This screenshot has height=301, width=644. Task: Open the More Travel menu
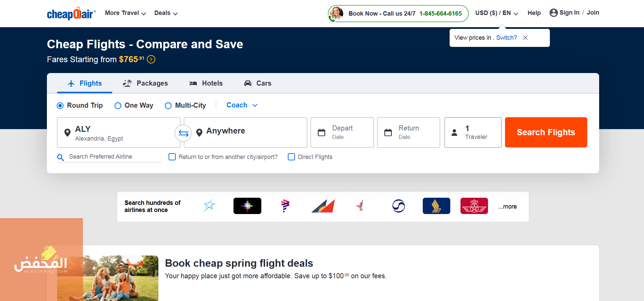[125, 13]
